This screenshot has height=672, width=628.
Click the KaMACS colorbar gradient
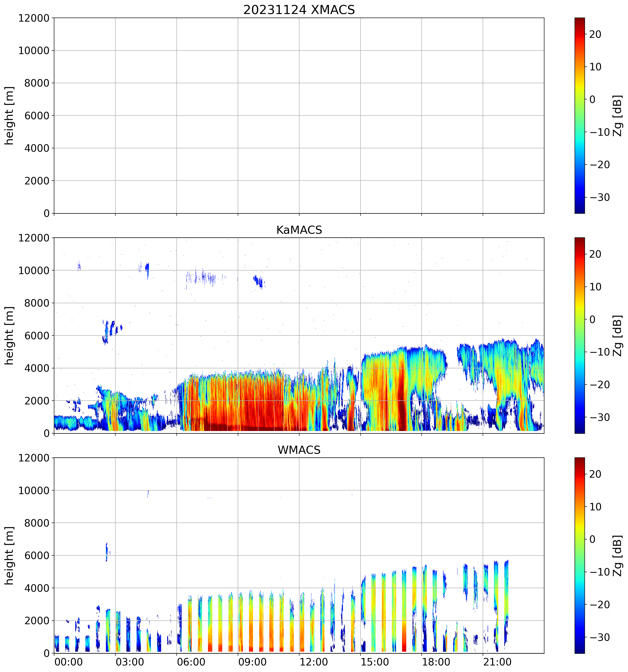pos(579,335)
